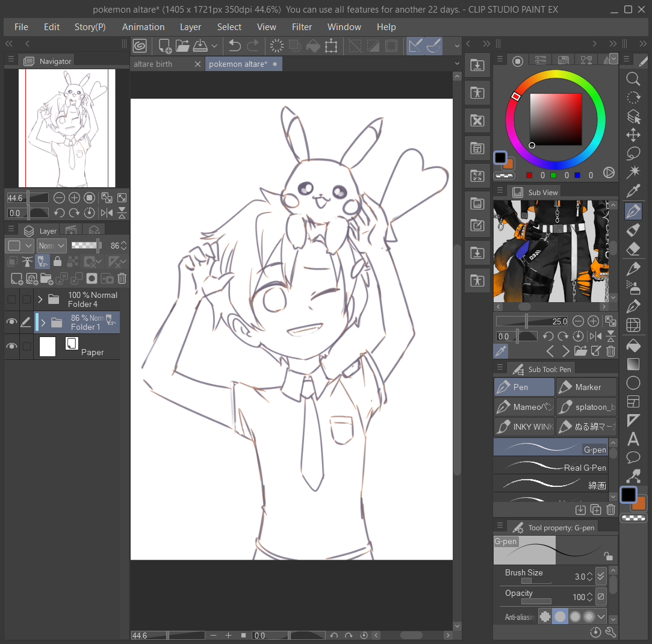Toggle Set as Reference Layer
Viewport: 652px width, 644px height.
click(27, 261)
